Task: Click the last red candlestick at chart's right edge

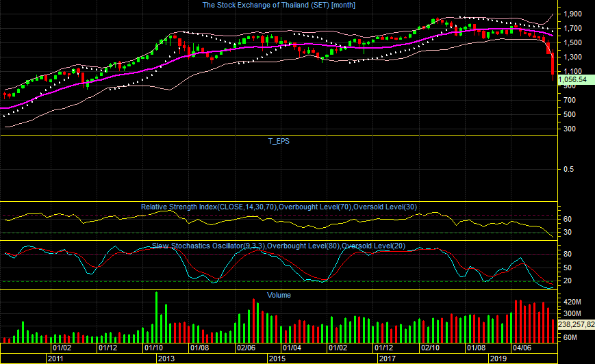Action: [553, 65]
